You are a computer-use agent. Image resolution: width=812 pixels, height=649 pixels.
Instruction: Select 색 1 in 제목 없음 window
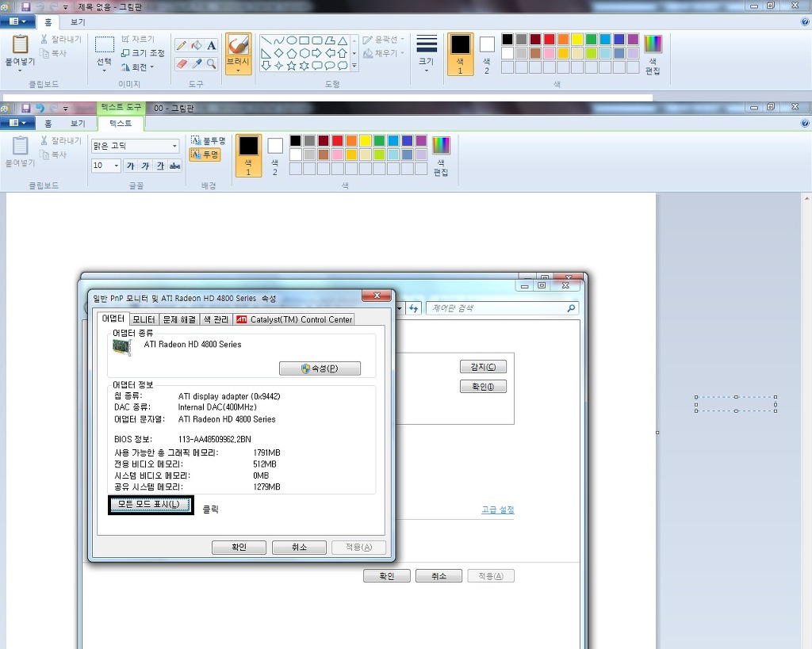[x=461, y=54]
